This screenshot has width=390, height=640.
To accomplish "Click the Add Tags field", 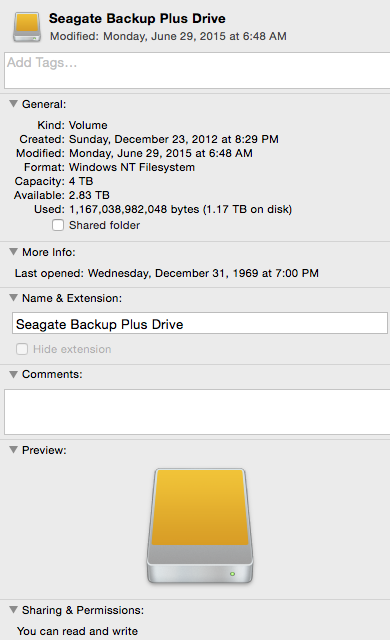I will pyautogui.click(x=197, y=70).
